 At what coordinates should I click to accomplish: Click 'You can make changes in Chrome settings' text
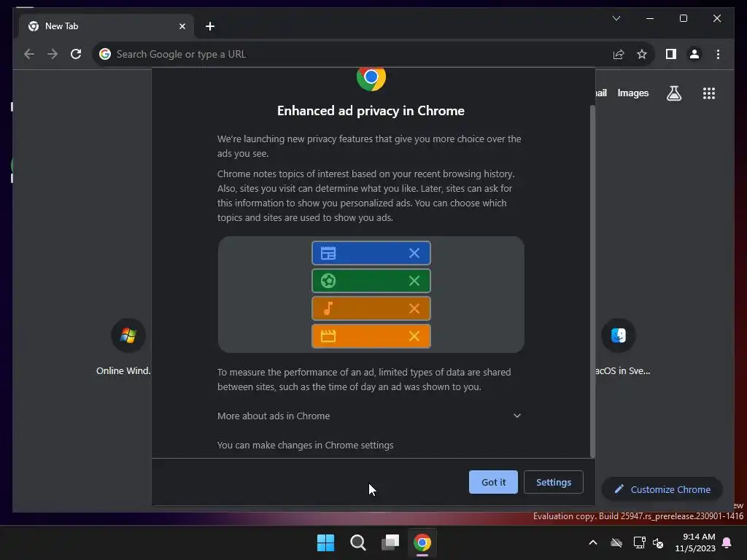[x=306, y=446]
